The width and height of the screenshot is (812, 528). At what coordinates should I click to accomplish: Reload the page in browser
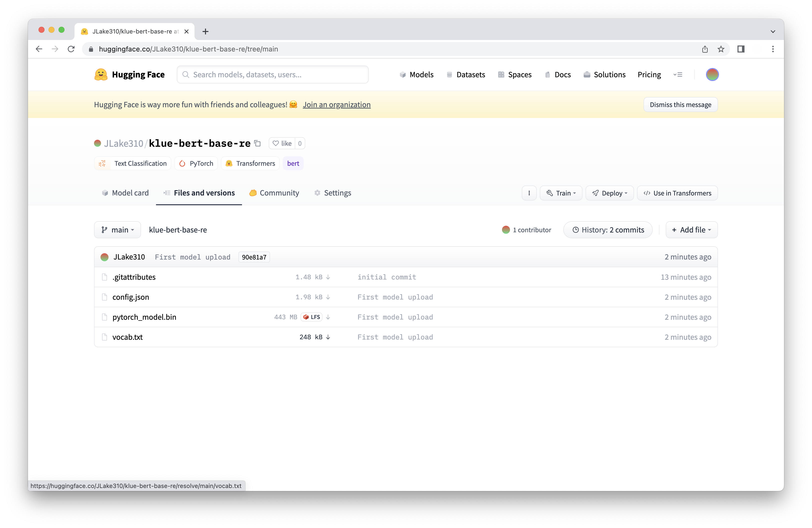pos(71,49)
